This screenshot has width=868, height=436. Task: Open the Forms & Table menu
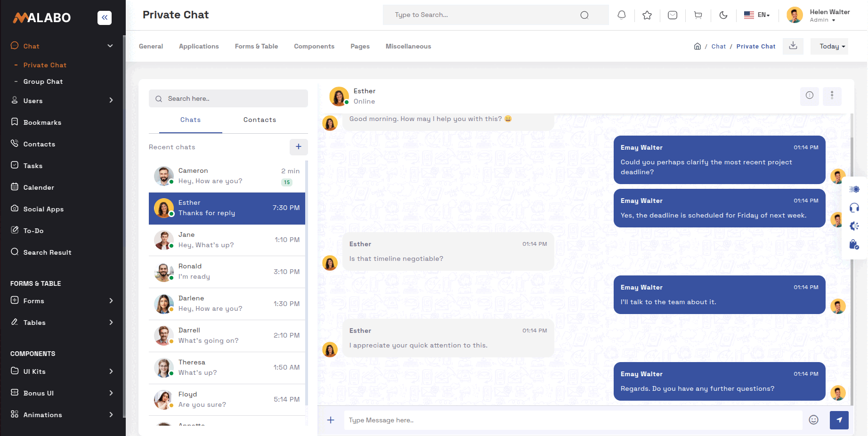point(256,46)
